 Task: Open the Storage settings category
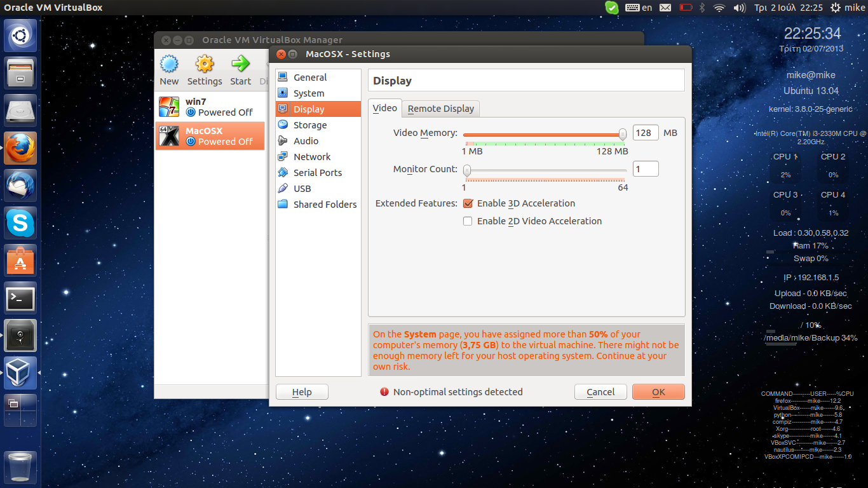(309, 125)
